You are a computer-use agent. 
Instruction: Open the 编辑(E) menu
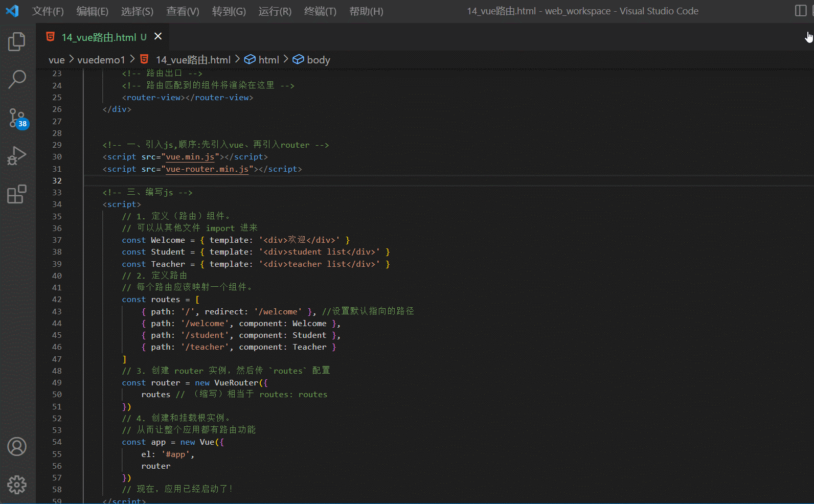93,11
